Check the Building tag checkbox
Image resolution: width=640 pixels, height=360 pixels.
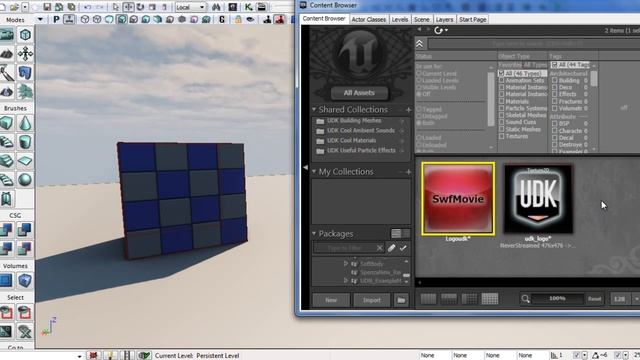(554, 80)
